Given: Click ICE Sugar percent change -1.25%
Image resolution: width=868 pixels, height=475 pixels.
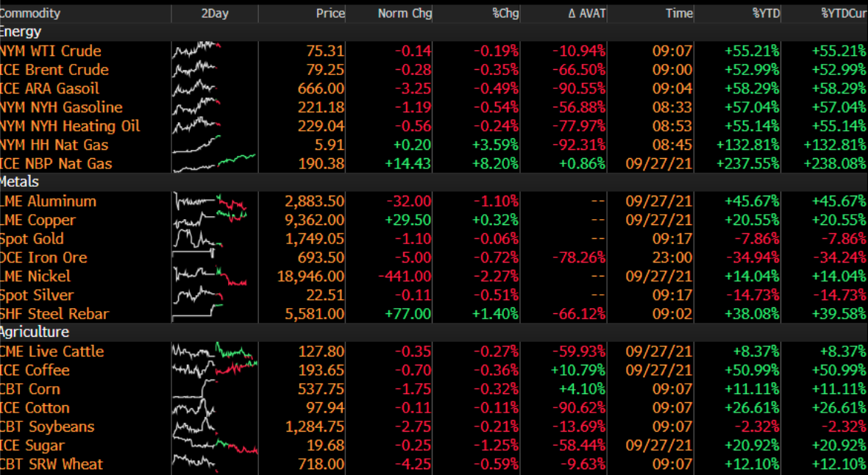Looking at the screenshot, I should [x=496, y=446].
